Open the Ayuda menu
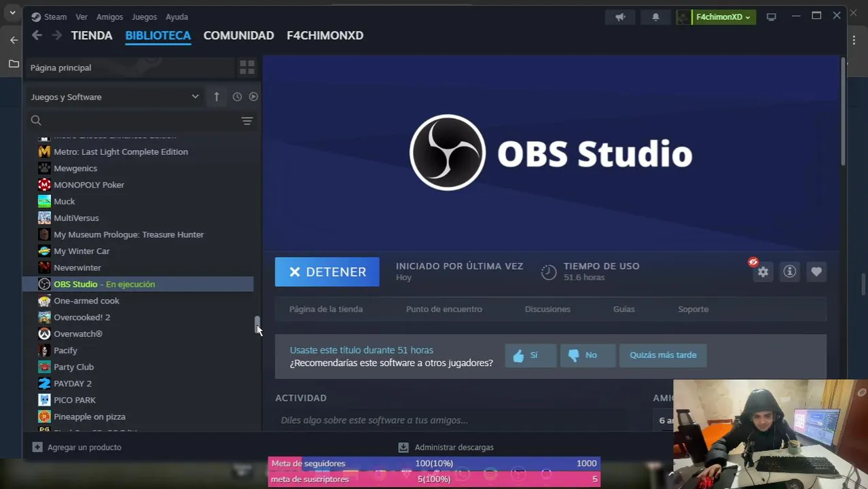This screenshot has width=868, height=489. (177, 17)
